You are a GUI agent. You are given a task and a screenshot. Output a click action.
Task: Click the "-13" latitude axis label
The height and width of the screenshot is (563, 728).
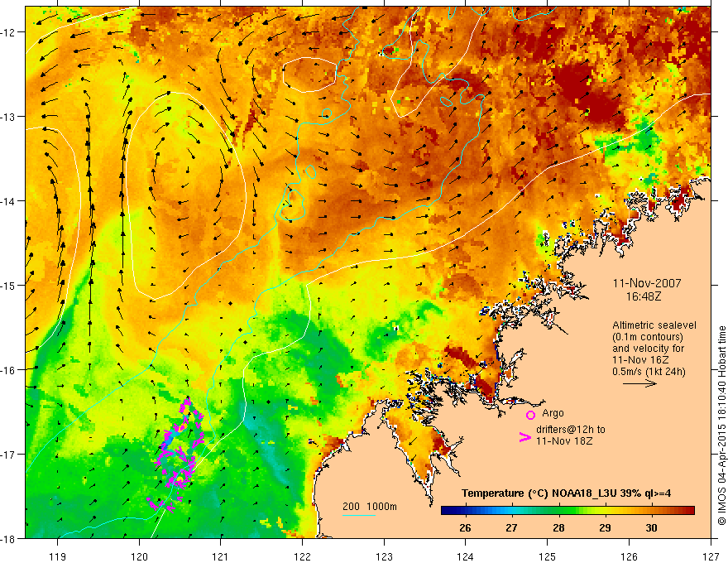pyautogui.click(x=9, y=117)
